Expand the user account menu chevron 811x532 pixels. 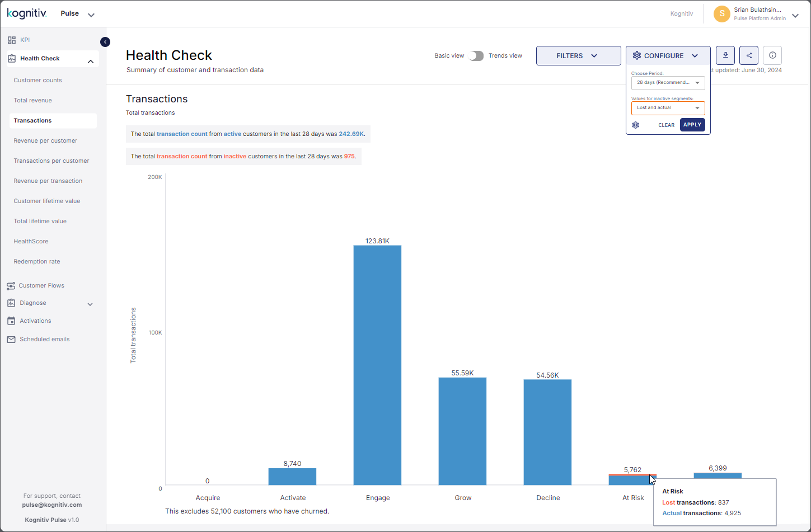coord(795,16)
